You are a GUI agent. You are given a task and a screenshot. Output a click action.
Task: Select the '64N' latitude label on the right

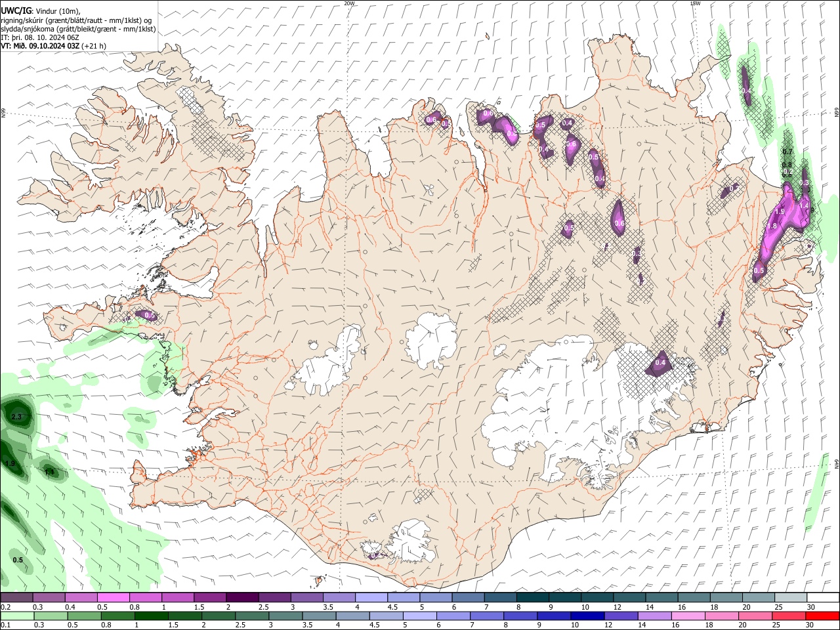coord(837,463)
